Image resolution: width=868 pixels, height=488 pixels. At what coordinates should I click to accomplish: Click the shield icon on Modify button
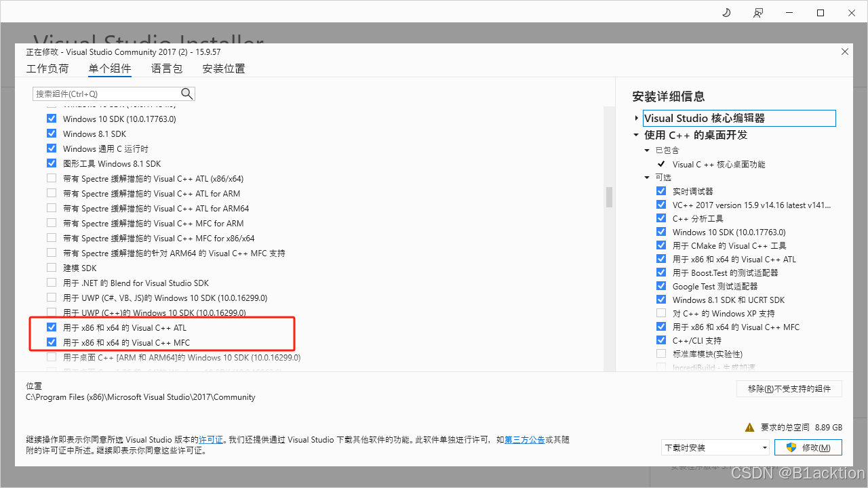coord(791,447)
